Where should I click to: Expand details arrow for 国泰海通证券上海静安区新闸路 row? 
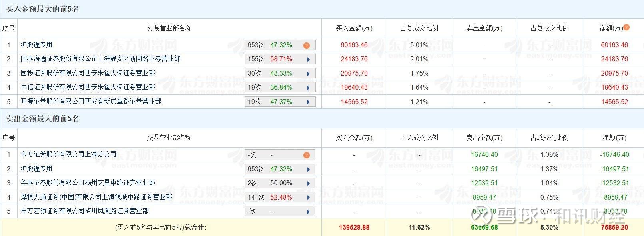tap(308, 60)
